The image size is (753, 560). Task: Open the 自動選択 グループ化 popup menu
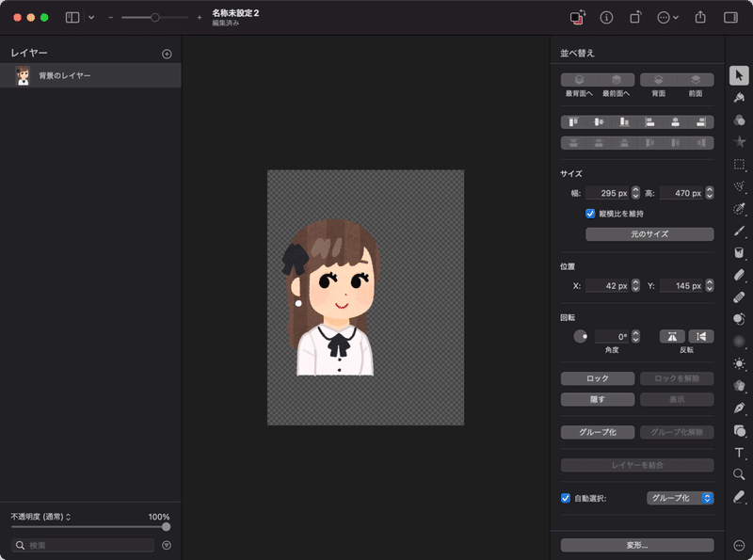(x=680, y=498)
